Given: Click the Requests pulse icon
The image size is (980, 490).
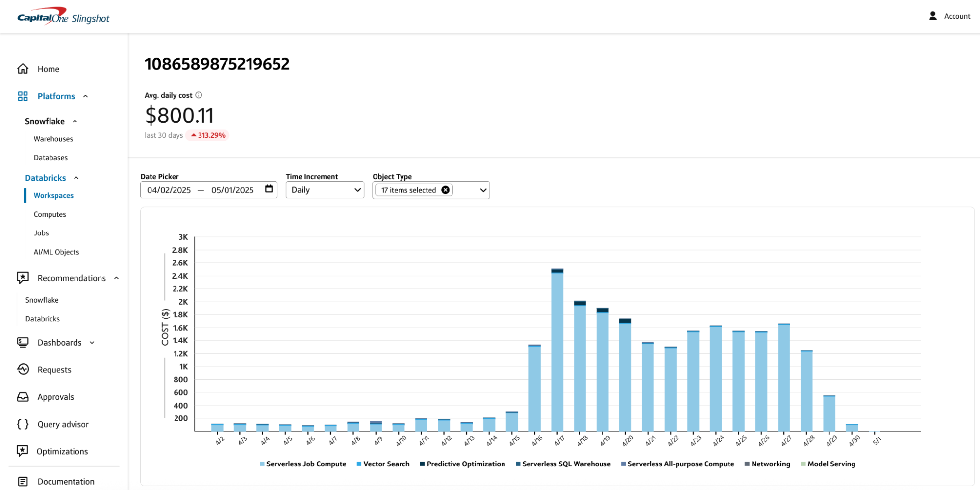Looking at the screenshot, I should pyautogui.click(x=23, y=369).
